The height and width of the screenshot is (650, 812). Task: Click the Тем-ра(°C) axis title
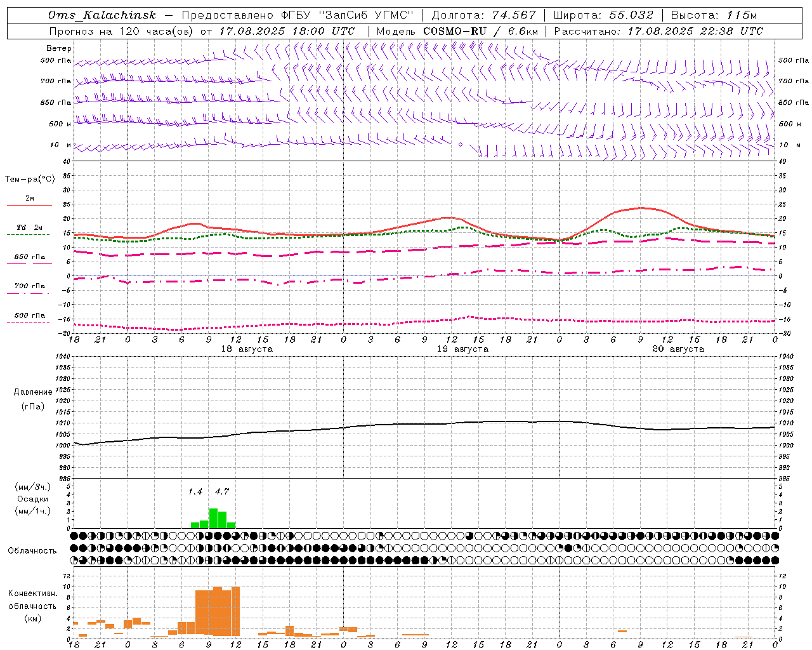coord(30,180)
